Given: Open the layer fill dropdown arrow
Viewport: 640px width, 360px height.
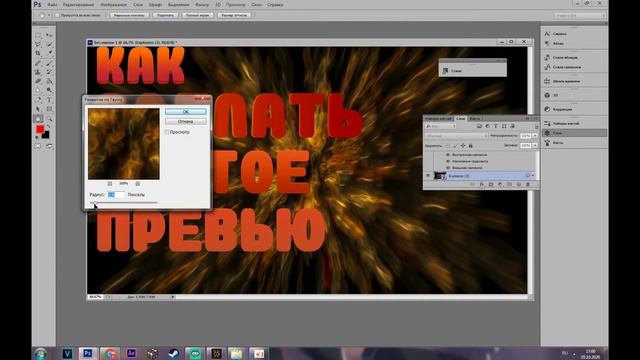Looking at the screenshot, I should (x=535, y=146).
